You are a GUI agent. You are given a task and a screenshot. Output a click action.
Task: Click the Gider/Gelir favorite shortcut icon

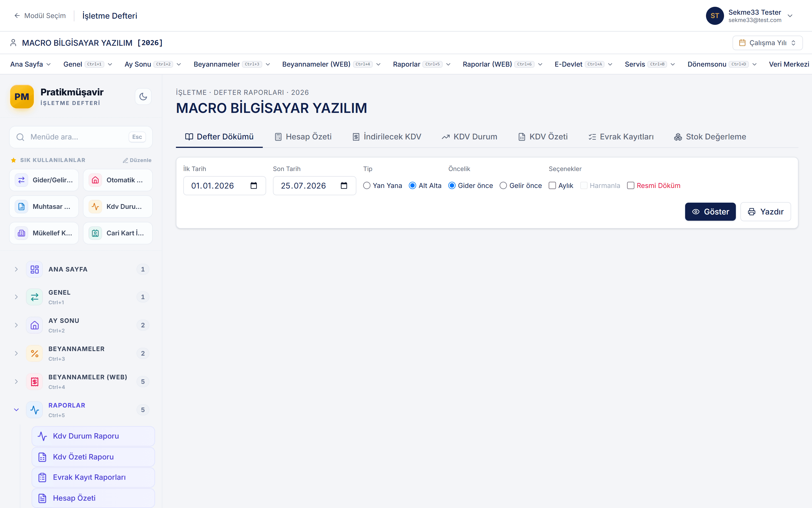point(21,180)
